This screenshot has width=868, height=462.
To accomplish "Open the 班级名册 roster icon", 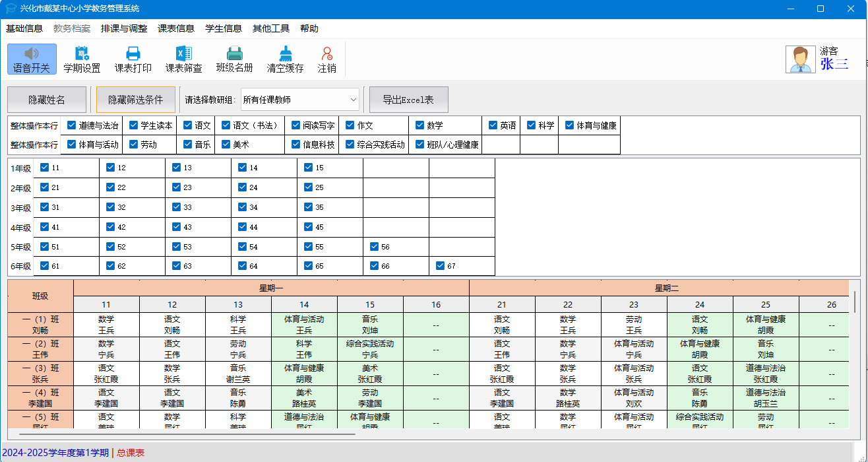I will 234,53.
